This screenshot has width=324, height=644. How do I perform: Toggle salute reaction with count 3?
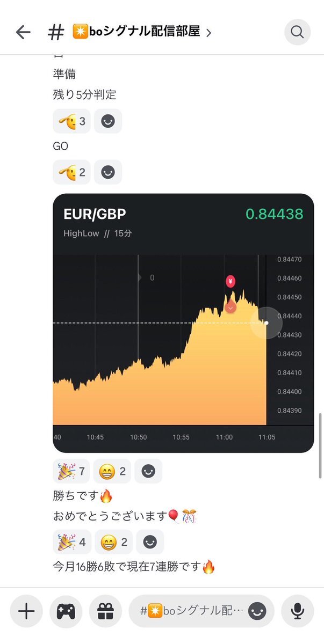coord(71,121)
